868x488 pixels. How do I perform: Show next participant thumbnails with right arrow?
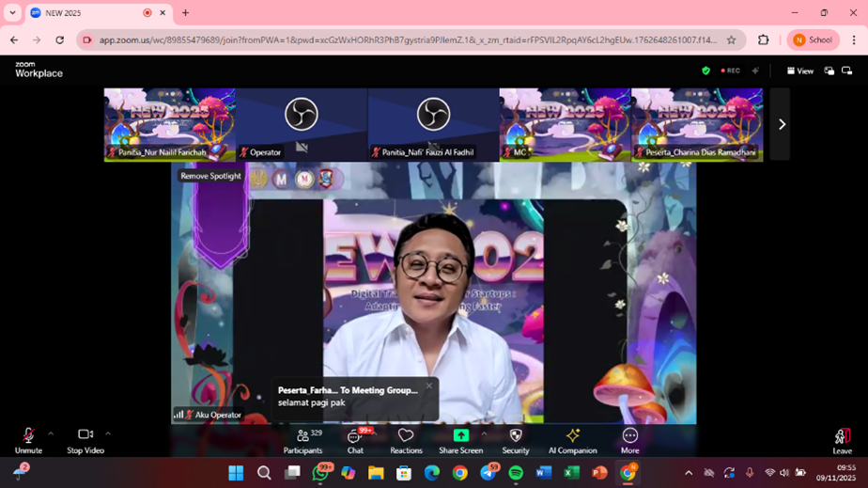(781, 124)
